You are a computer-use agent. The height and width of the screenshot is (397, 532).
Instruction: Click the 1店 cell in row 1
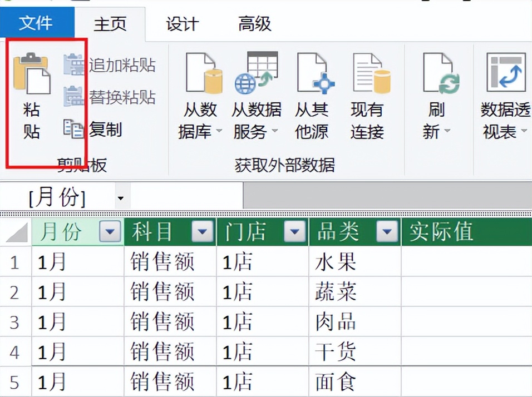coord(263,262)
